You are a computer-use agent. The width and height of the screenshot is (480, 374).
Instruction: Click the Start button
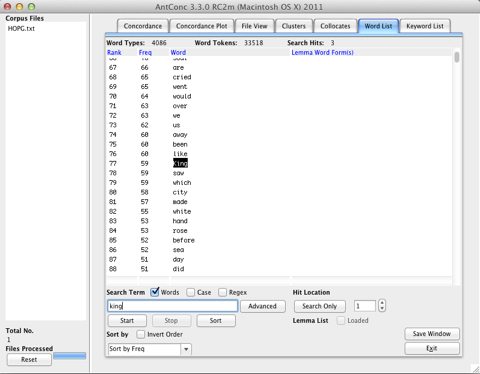point(127,321)
